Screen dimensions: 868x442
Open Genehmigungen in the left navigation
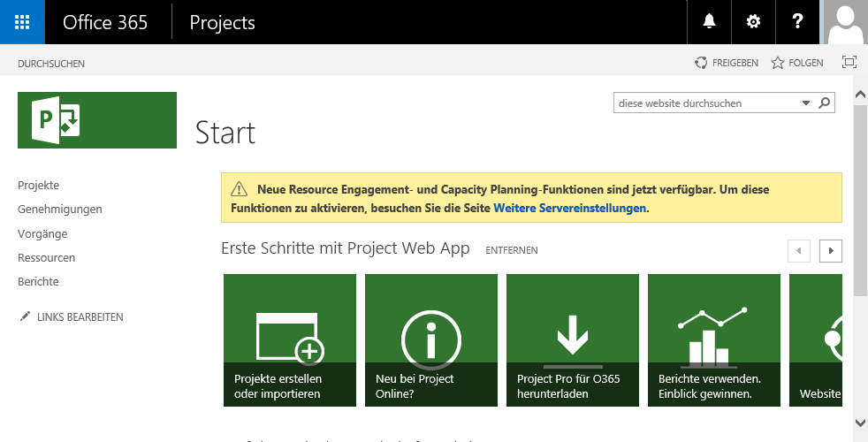pyautogui.click(x=60, y=209)
